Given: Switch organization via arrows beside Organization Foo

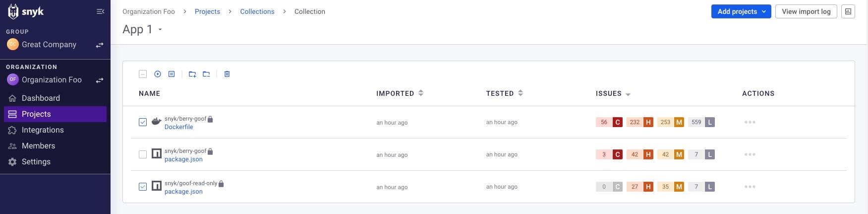Looking at the screenshot, I should point(100,80).
